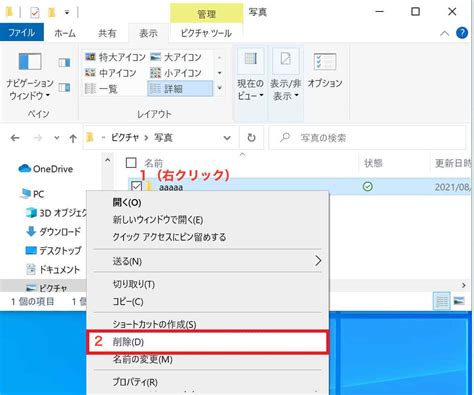Expand the 送る(N) submenu
The height and width of the screenshot is (395, 474).
coord(207,261)
